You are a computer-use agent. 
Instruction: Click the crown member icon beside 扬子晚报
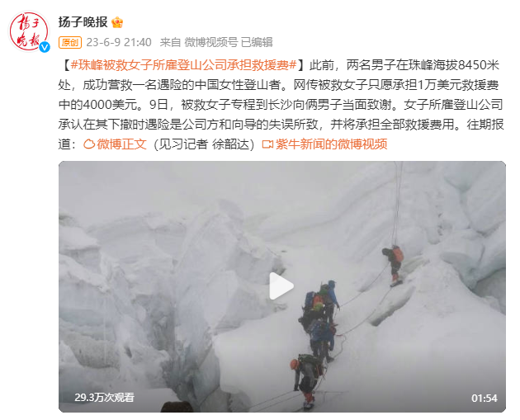(x=117, y=22)
